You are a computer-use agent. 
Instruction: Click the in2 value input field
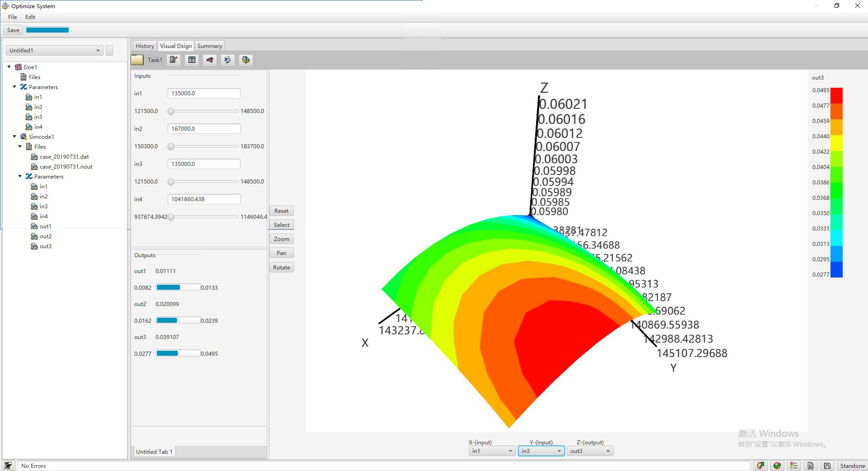(204, 128)
